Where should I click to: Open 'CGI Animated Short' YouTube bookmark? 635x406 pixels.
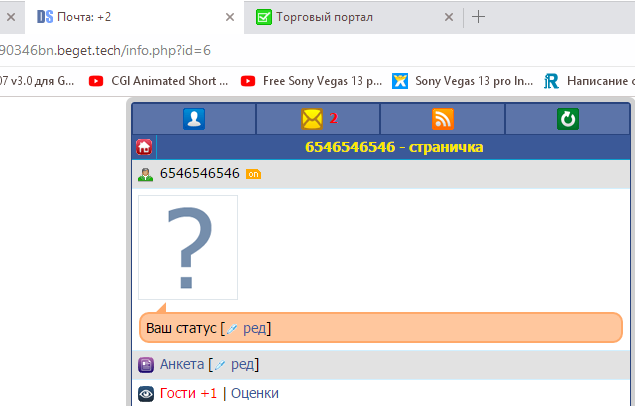point(158,81)
